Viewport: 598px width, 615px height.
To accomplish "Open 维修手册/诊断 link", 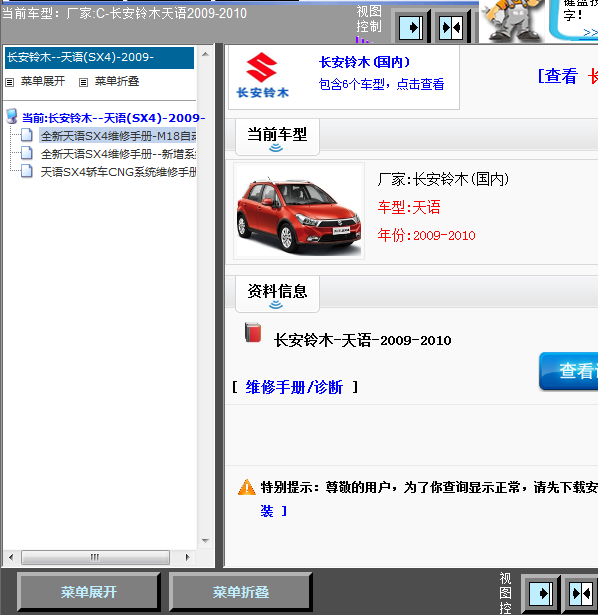I will (294, 387).
